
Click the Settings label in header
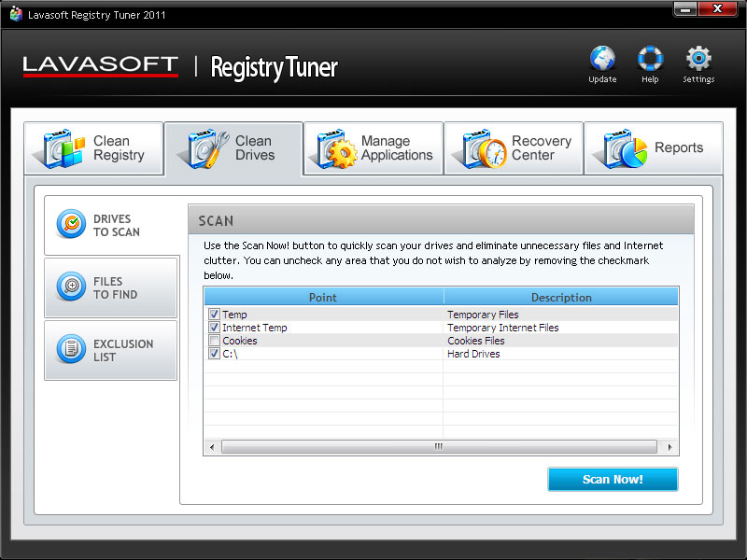click(x=698, y=79)
